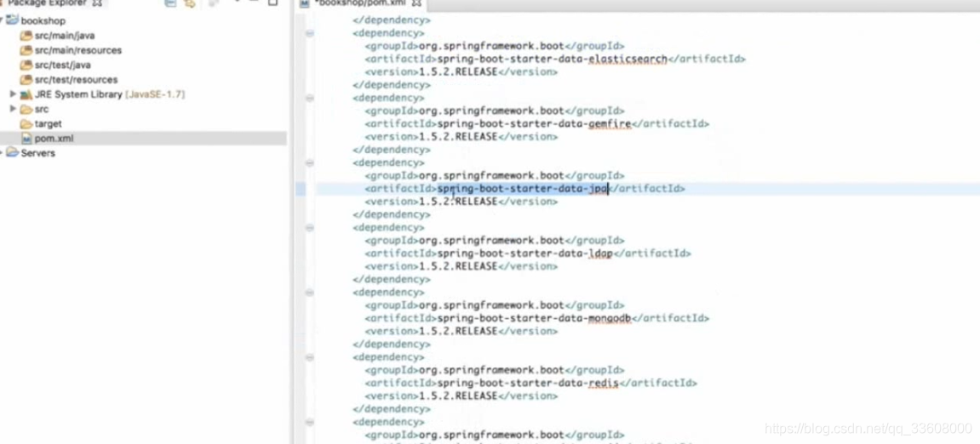Expand the JRE System Library node

click(13, 94)
